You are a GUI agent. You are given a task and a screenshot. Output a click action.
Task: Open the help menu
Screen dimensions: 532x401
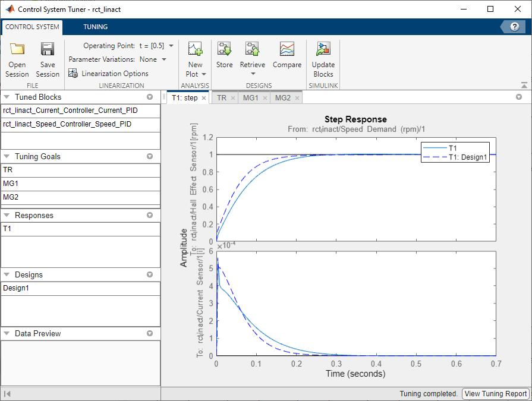(515, 26)
